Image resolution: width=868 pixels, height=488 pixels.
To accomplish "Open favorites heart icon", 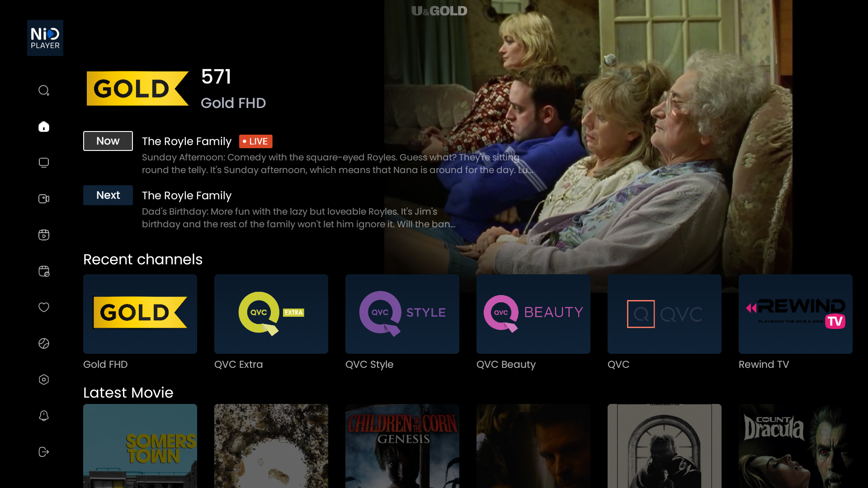I will pyautogui.click(x=44, y=307).
